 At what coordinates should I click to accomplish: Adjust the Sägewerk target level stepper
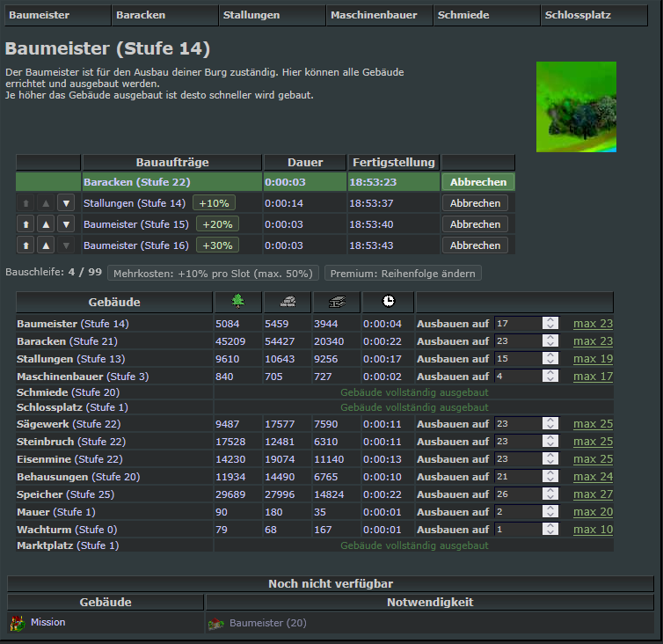pyautogui.click(x=550, y=424)
